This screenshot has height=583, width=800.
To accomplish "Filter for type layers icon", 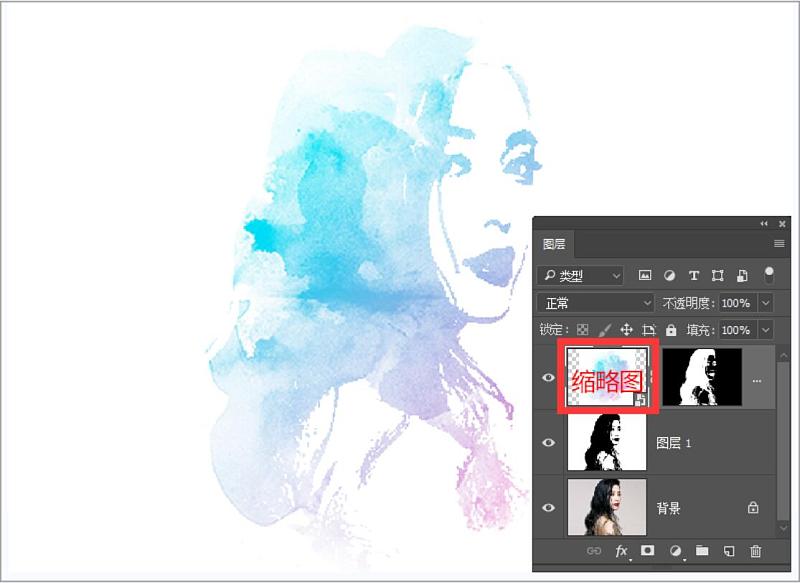I will (693, 275).
